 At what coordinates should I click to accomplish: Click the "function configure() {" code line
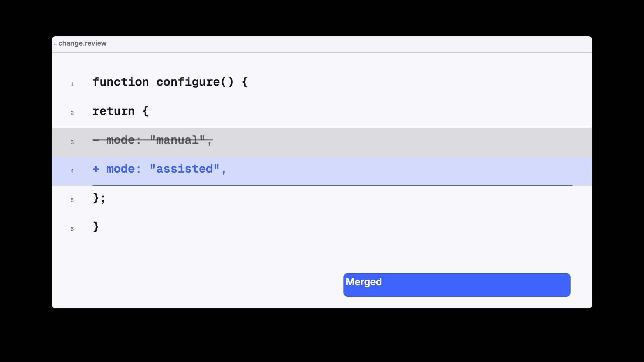coord(170,82)
